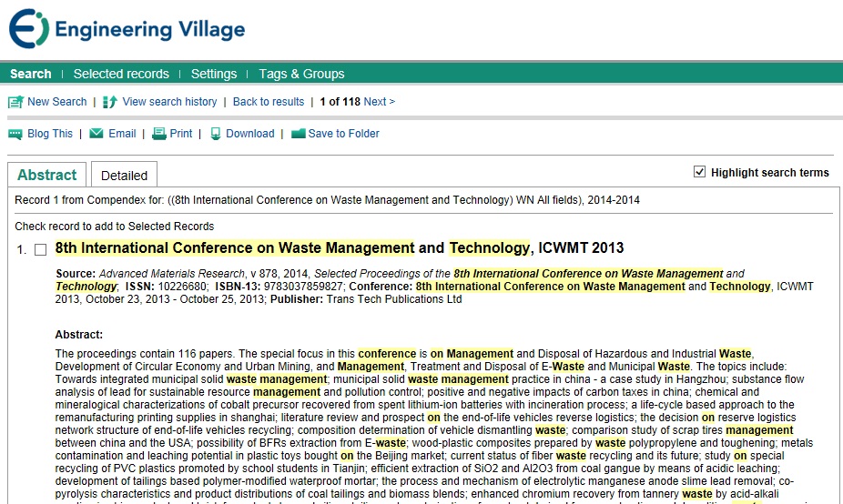This screenshot has height=504, width=843.
Task: Go to Next record link
Action: (379, 102)
